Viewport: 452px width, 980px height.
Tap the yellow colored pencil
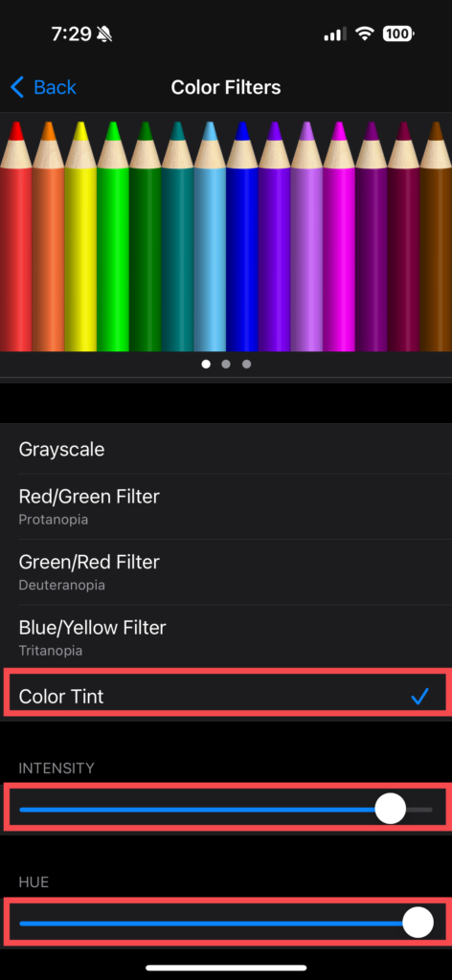80,236
